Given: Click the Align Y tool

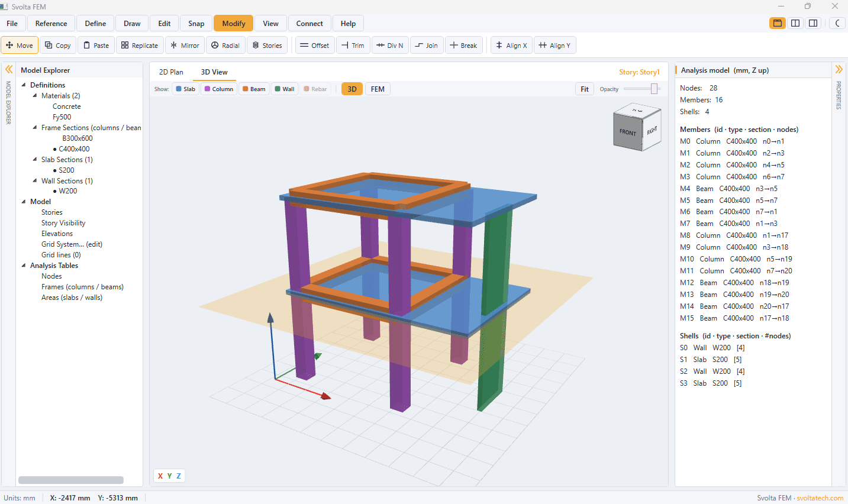Looking at the screenshot, I should coord(555,46).
